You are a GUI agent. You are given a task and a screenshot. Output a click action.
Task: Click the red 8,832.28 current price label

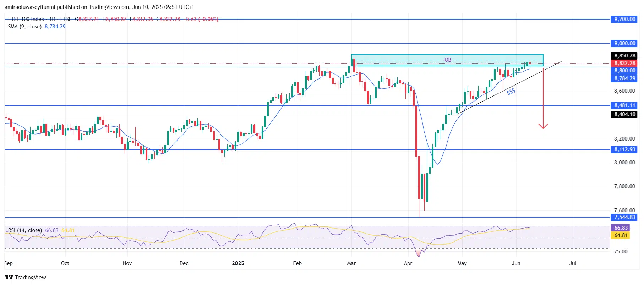click(625, 63)
